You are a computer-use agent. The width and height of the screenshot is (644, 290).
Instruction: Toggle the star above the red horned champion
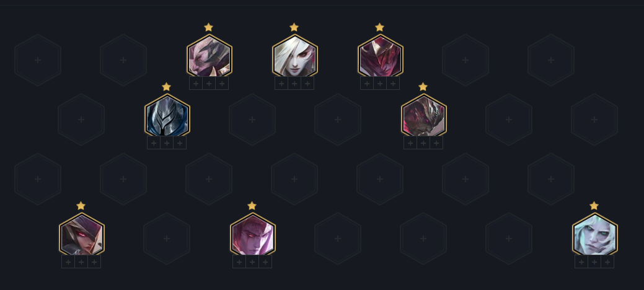point(379,27)
